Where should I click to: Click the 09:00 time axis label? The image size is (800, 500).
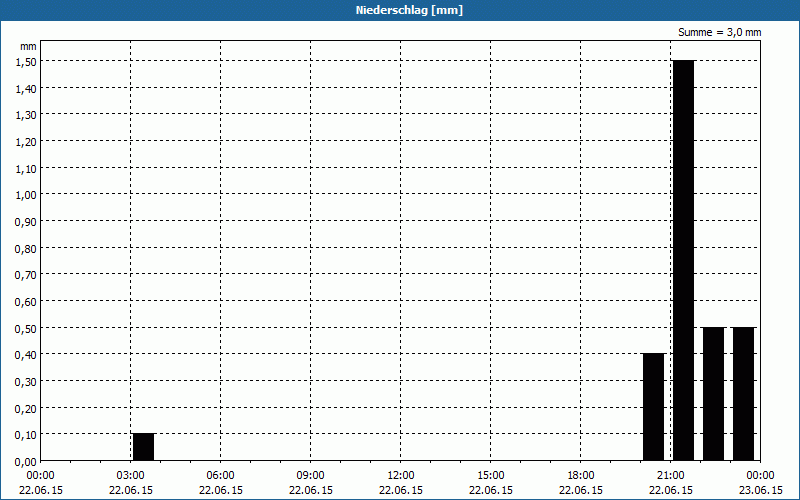[311, 476]
